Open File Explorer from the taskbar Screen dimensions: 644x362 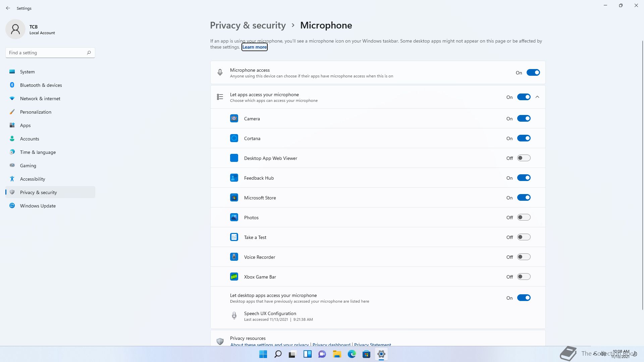337,354
